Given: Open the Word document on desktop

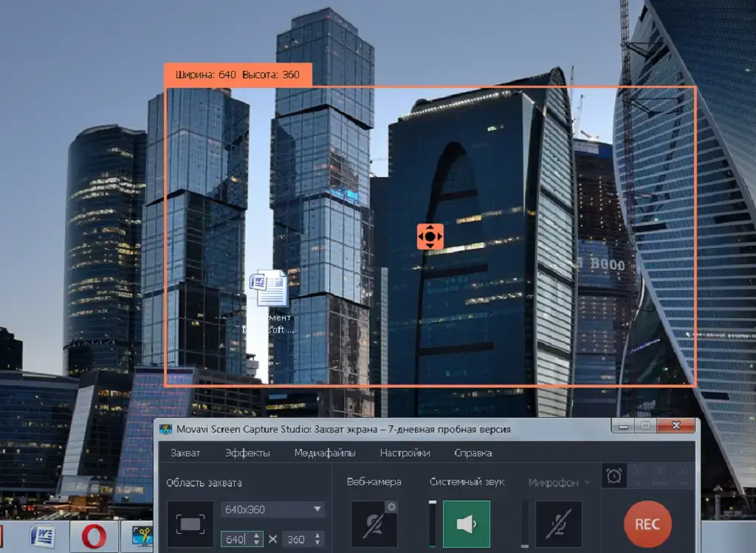Looking at the screenshot, I should pyautogui.click(x=269, y=289).
